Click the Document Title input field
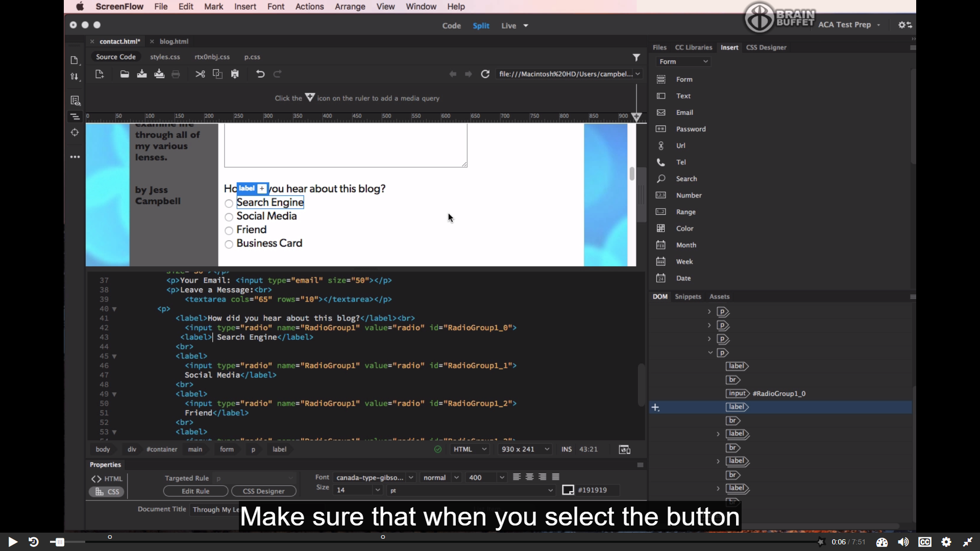The image size is (980, 551). coord(215,509)
